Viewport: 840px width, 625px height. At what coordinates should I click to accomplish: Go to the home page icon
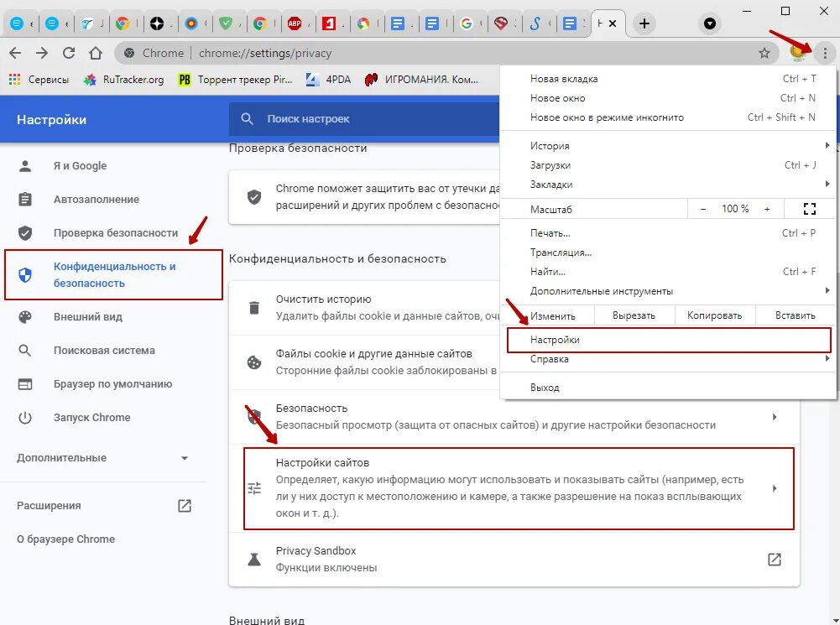point(96,53)
